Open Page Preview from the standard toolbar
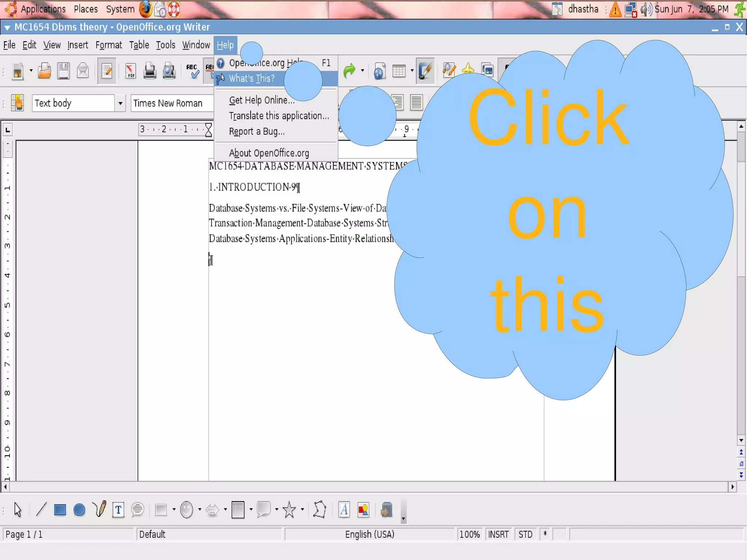The height and width of the screenshot is (560, 747). coord(169,71)
